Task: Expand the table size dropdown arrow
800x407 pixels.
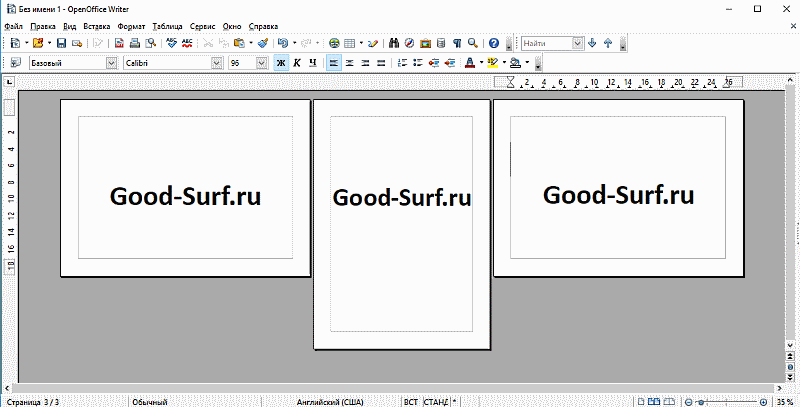Action: coord(361,43)
